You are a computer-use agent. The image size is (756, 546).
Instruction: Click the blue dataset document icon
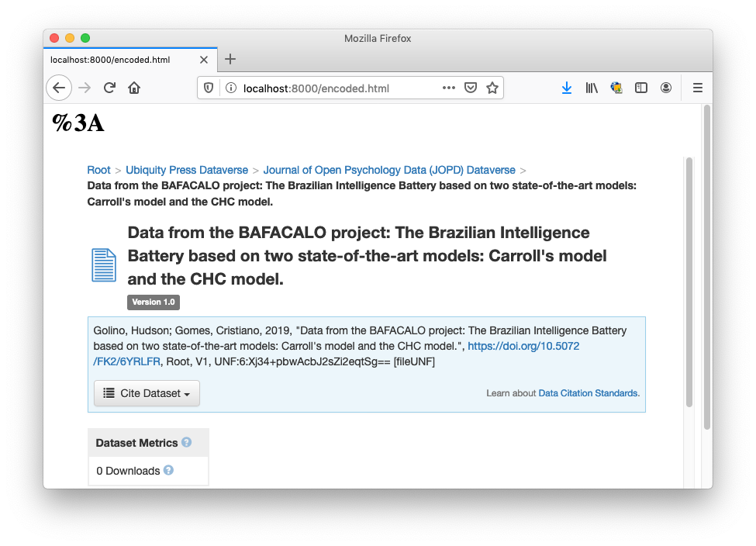[x=104, y=264]
